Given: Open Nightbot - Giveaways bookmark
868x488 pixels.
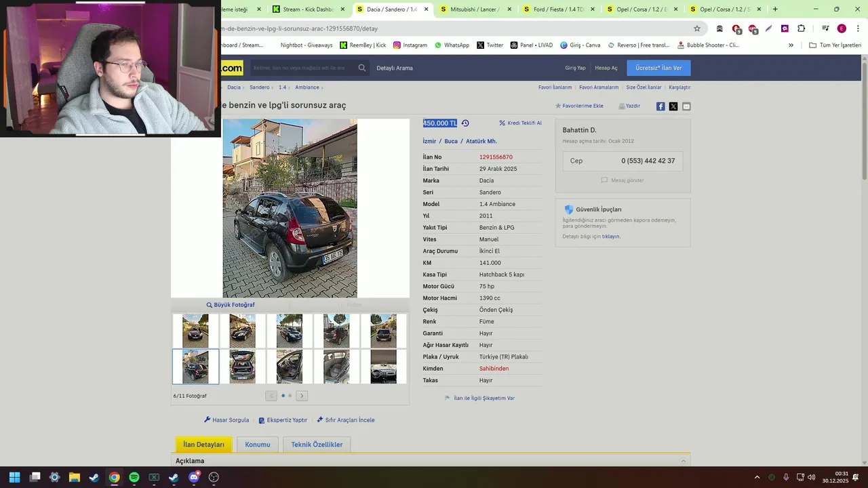Looking at the screenshot, I should [307, 45].
